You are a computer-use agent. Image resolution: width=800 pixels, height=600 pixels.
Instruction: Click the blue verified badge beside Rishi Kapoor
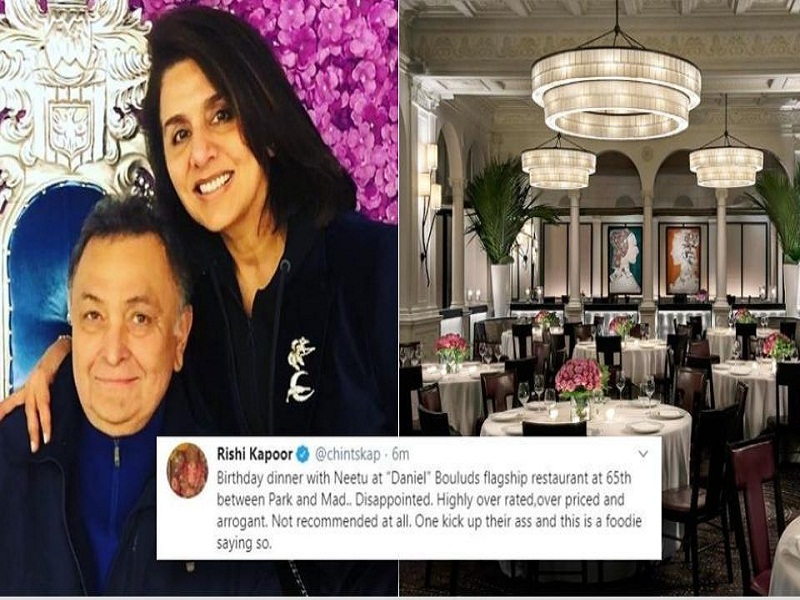point(303,454)
